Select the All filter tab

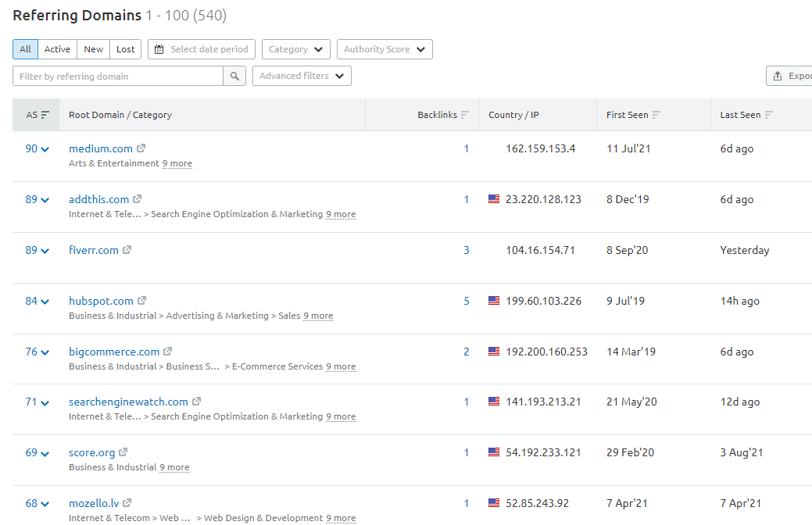pyautogui.click(x=25, y=49)
